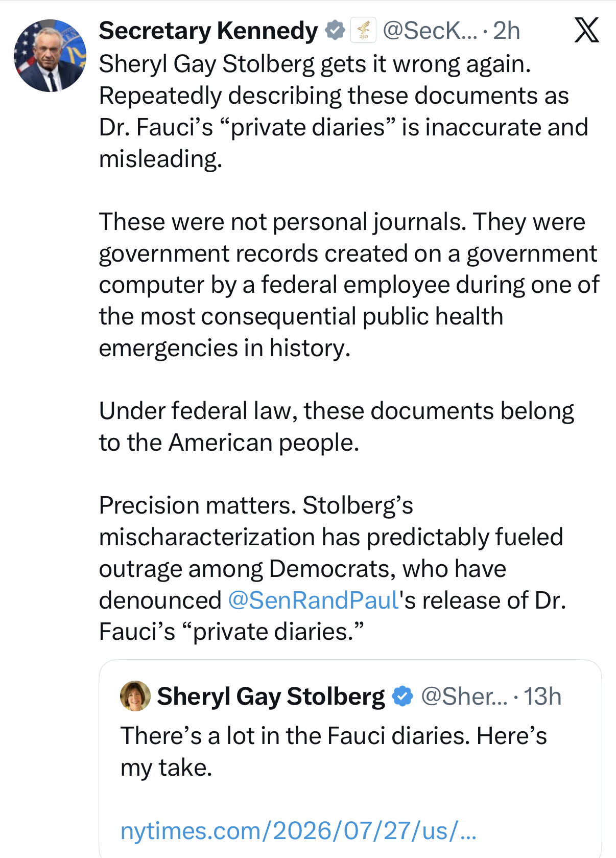The width and height of the screenshot is (616, 858).
Task: Click 'Sheryl Gay Stolberg gets it wrong' text
Action: click(315, 64)
